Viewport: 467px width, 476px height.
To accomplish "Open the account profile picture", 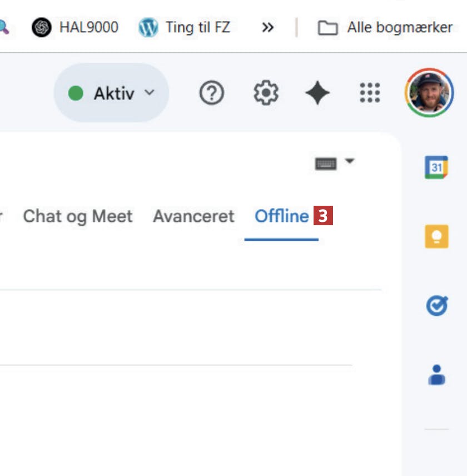I will 429,93.
